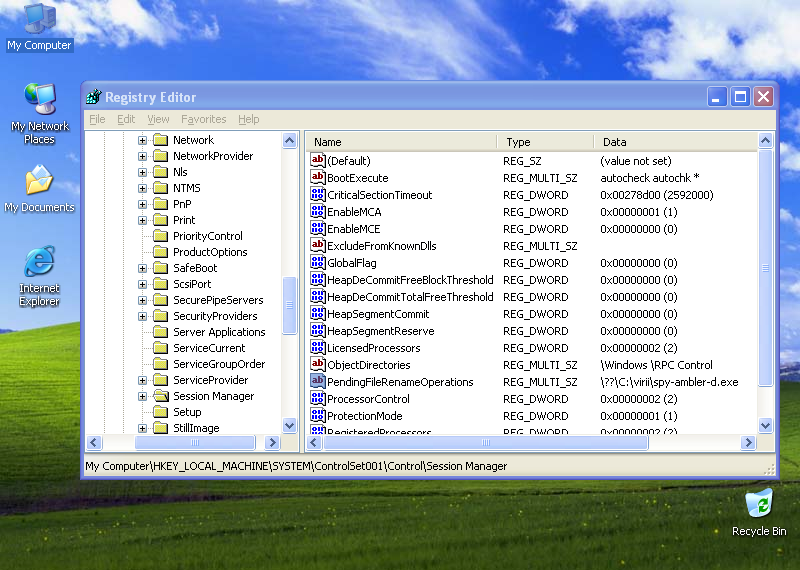This screenshot has width=800, height=570.
Task: Sort values by the Name column
Action: pyautogui.click(x=402, y=142)
